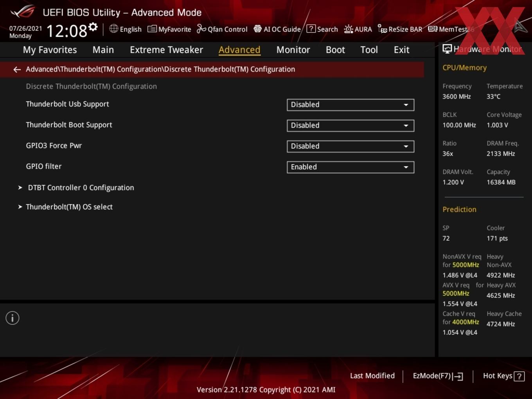Open AURA lighting icon
The image size is (532, 399).
348,29
